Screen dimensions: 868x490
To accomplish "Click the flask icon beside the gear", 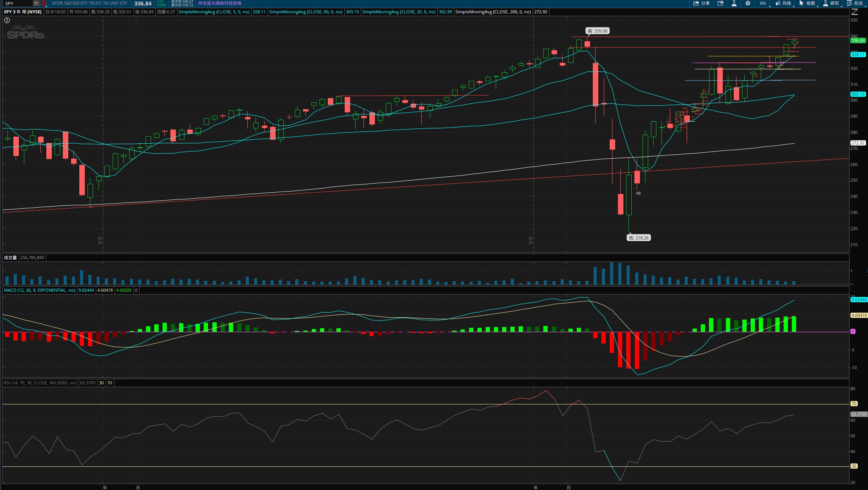I will 734,3.
